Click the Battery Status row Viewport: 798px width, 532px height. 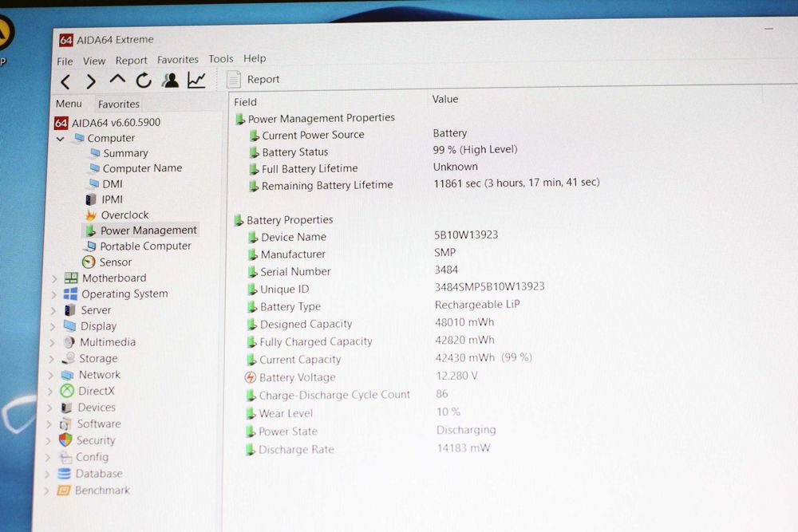pos(383,151)
